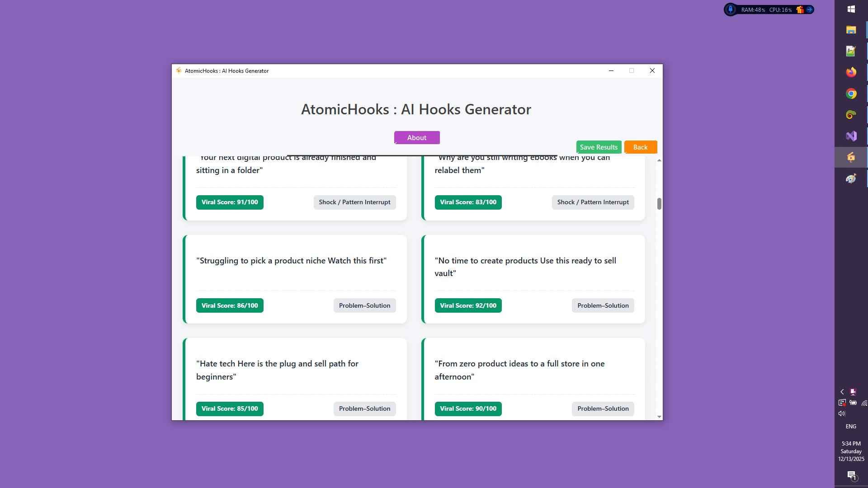Screen dimensions: 868x488
Task: Open the Paint palette taskbar icon
Action: [x=851, y=178]
